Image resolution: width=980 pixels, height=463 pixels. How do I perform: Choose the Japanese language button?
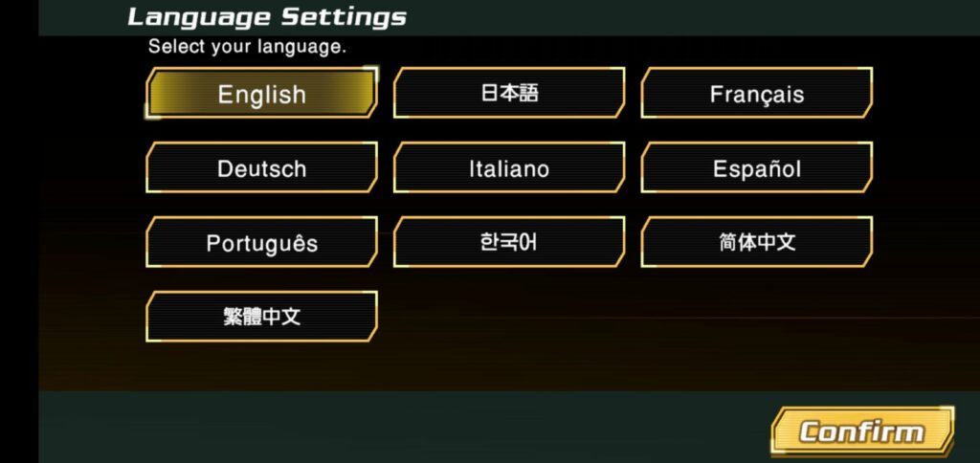pyautogui.click(x=508, y=93)
